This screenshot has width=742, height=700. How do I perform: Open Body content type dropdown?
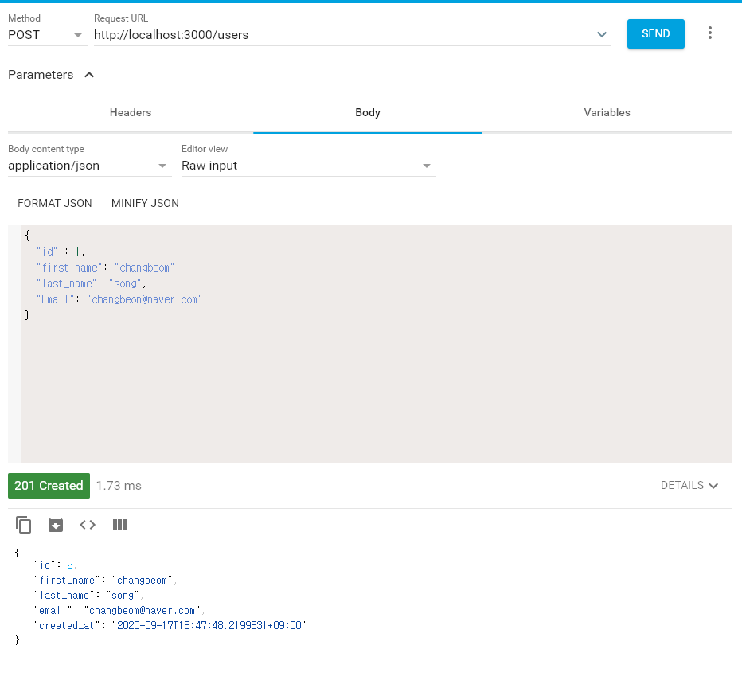point(89,166)
